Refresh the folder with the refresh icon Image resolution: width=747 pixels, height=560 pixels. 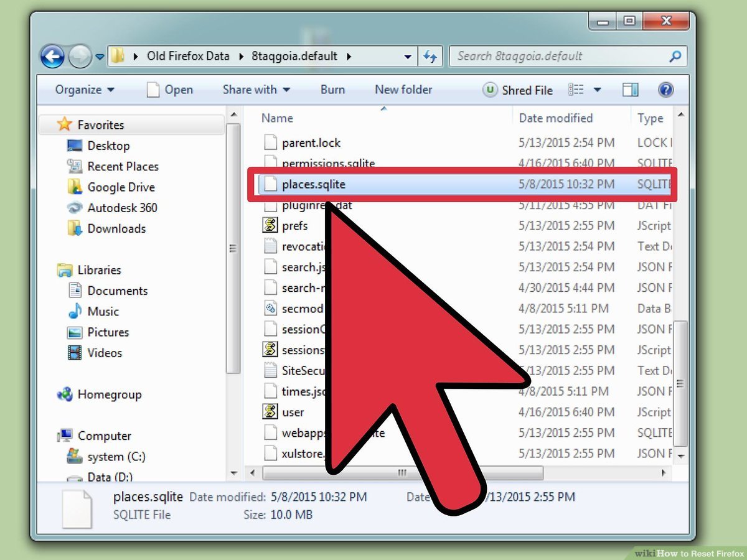(x=430, y=56)
